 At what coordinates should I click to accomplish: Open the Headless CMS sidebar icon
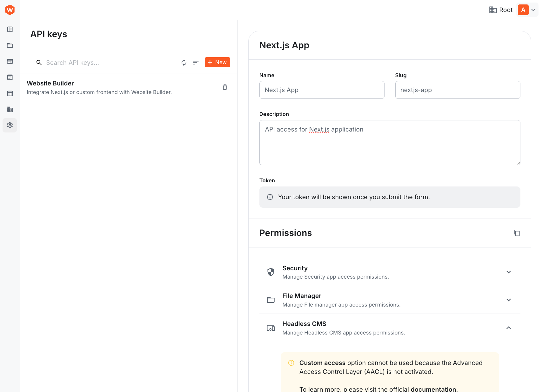click(x=10, y=93)
